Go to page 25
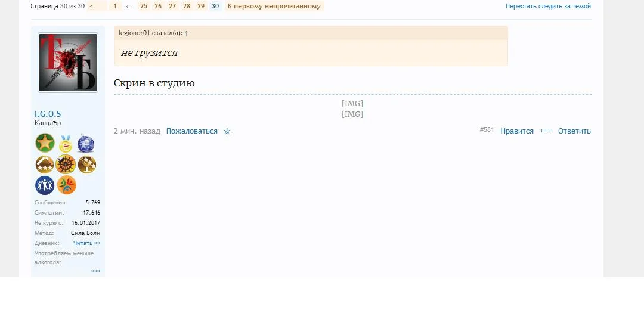 144,6
